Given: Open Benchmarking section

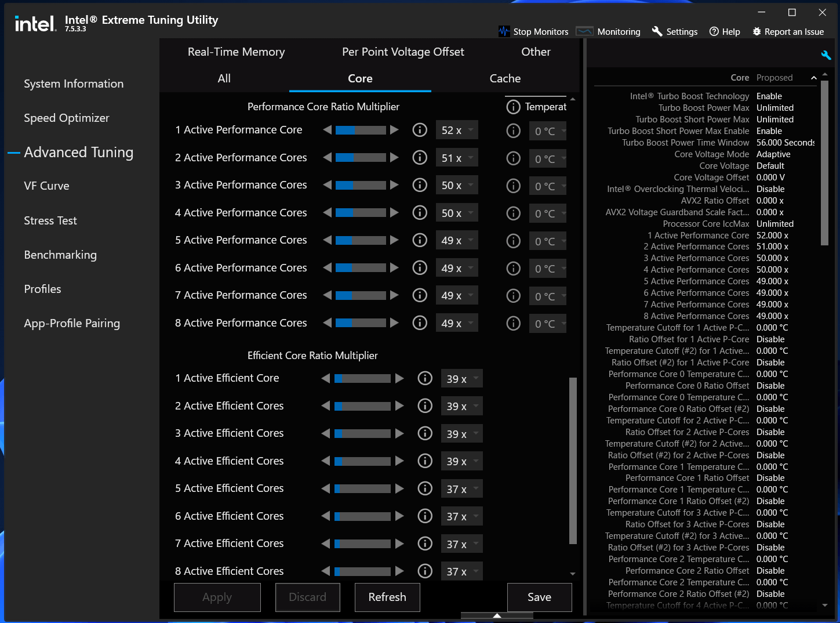Looking at the screenshot, I should pyautogui.click(x=60, y=255).
